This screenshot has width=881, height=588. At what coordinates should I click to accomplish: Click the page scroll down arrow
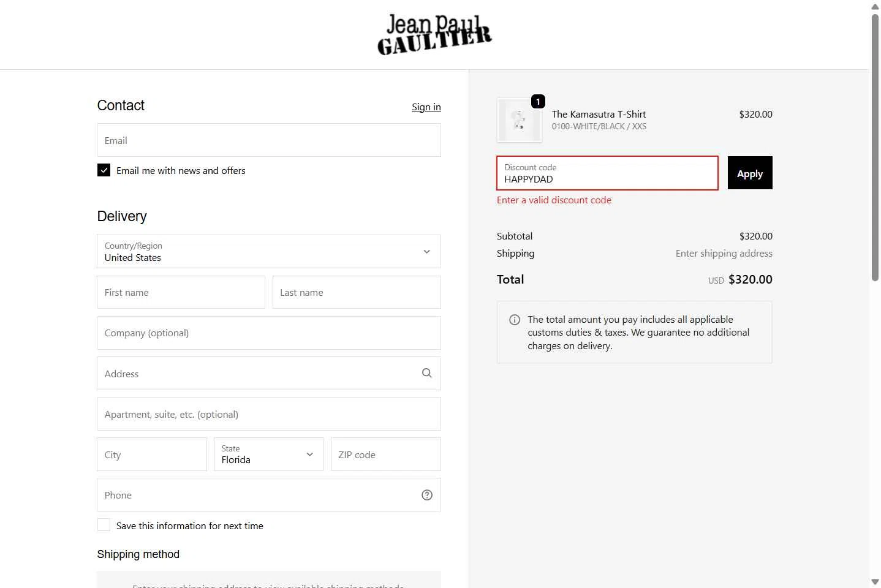tap(875, 582)
